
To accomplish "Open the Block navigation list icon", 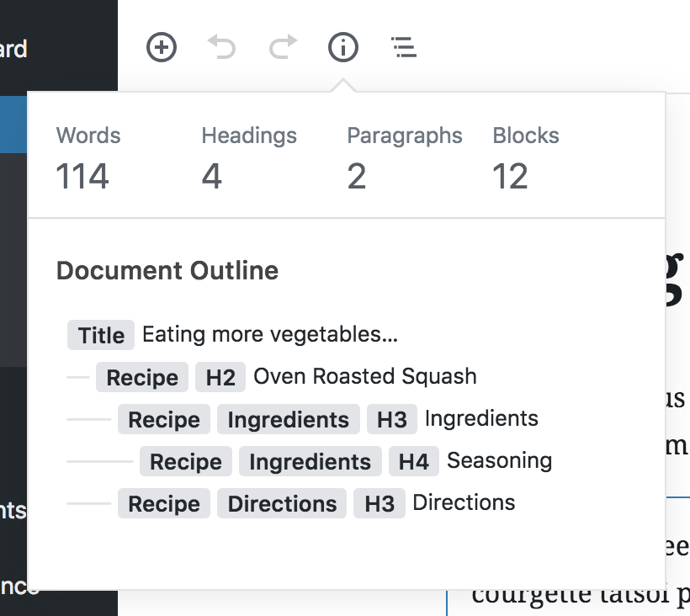I will click(x=404, y=47).
